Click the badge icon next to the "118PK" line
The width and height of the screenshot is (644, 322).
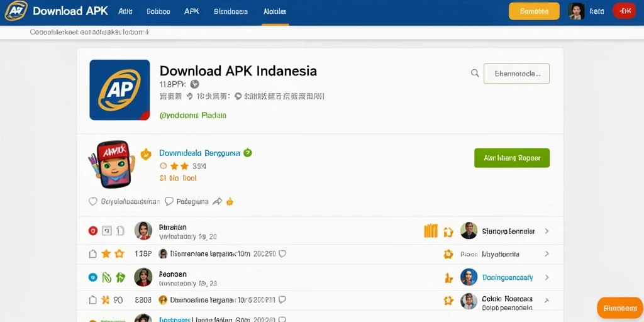(195, 84)
